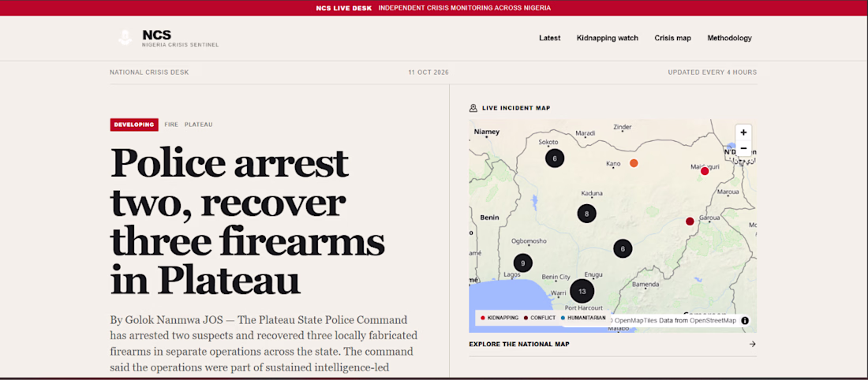The height and width of the screenshot is (380, 868).
Task: Open the OpenMapTiles attribution link
Action: click(635, 320)
